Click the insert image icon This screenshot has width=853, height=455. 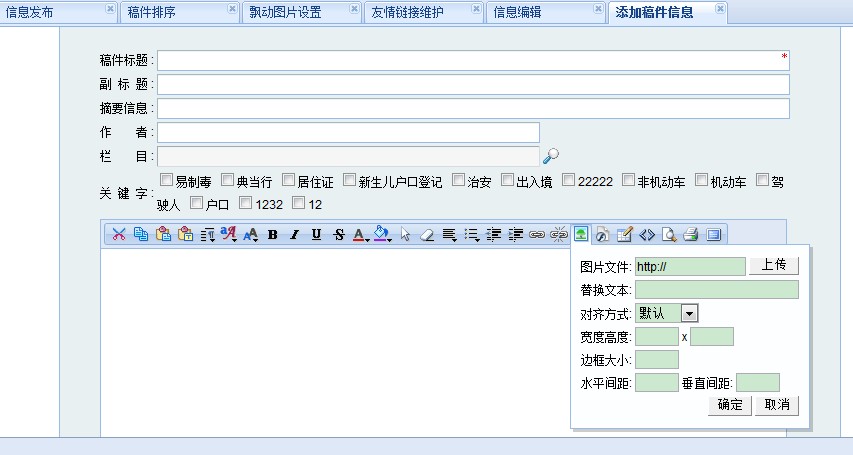tap(581, 234)
